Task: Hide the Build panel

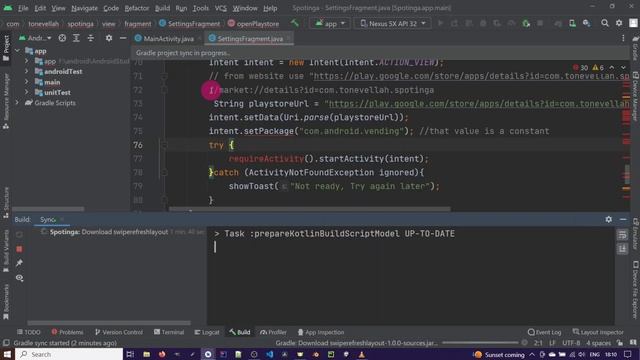Action: click(623, 219)
